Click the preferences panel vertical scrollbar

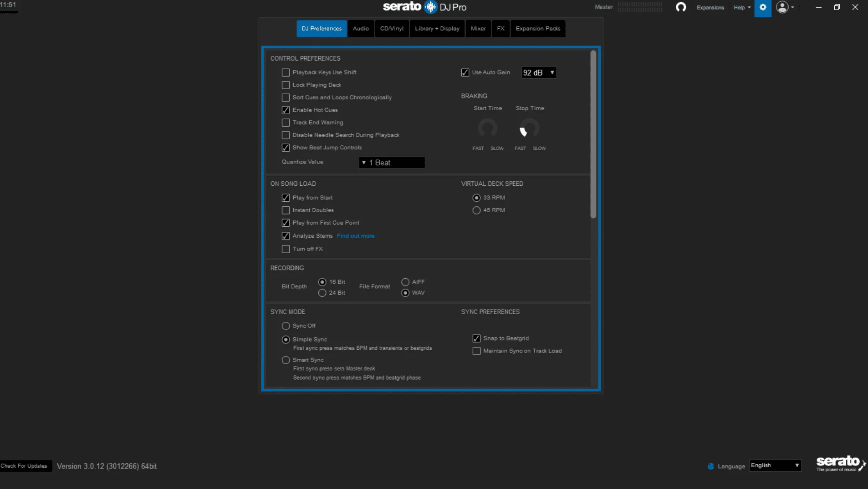click(593, 134)
